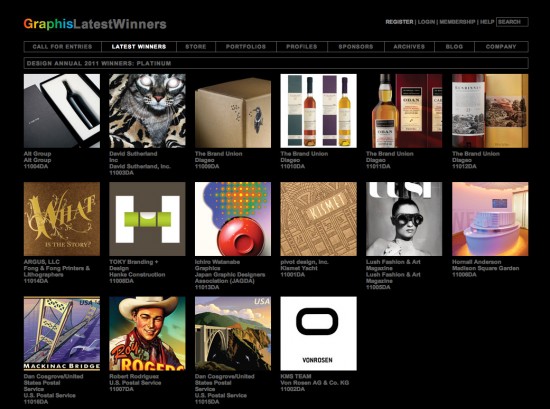
Task: Click the 'David Sutherland, Inc.' caption text
Action: click(x=140, y=166)
